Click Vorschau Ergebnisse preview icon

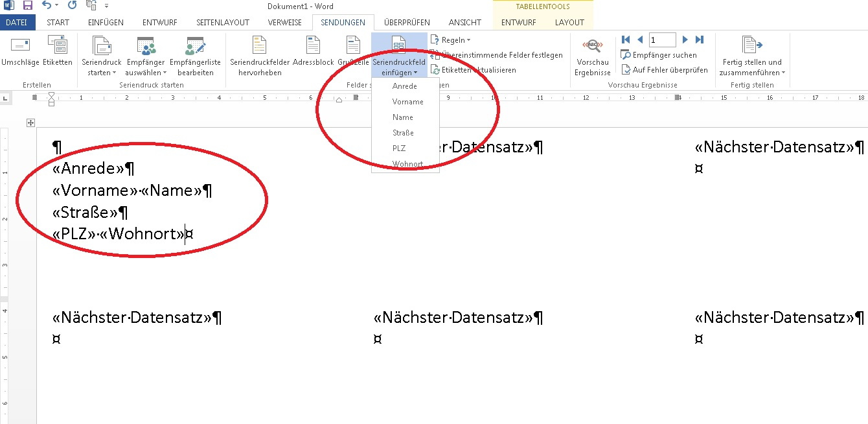(x=592, y=47)
